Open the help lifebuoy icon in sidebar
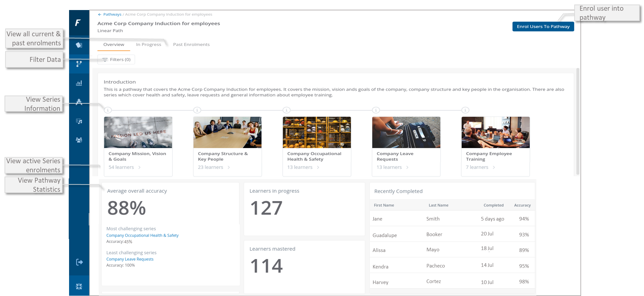Viewport: 644px width, 296px height. click(x=79, y=286)
